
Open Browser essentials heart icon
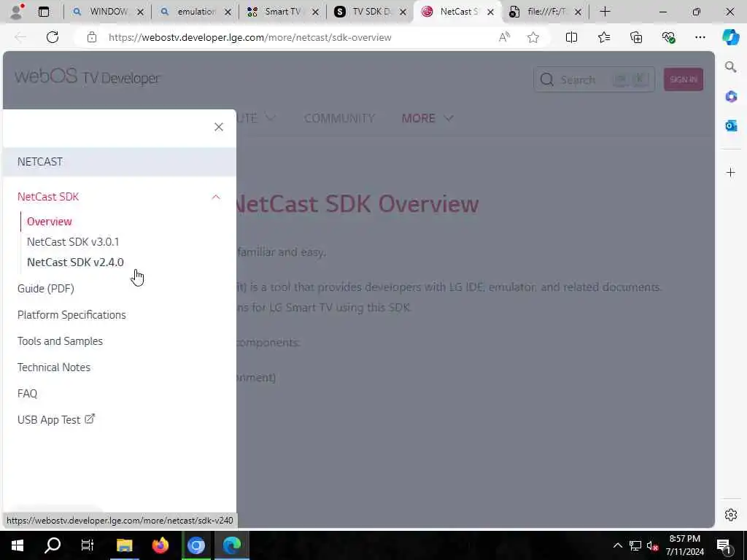point(668,37)
